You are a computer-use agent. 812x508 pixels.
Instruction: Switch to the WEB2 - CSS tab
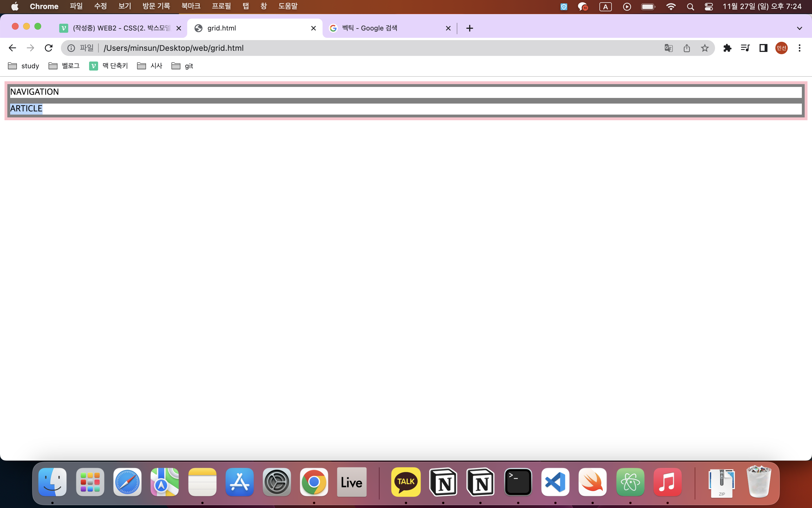click(x=121, y=28)
